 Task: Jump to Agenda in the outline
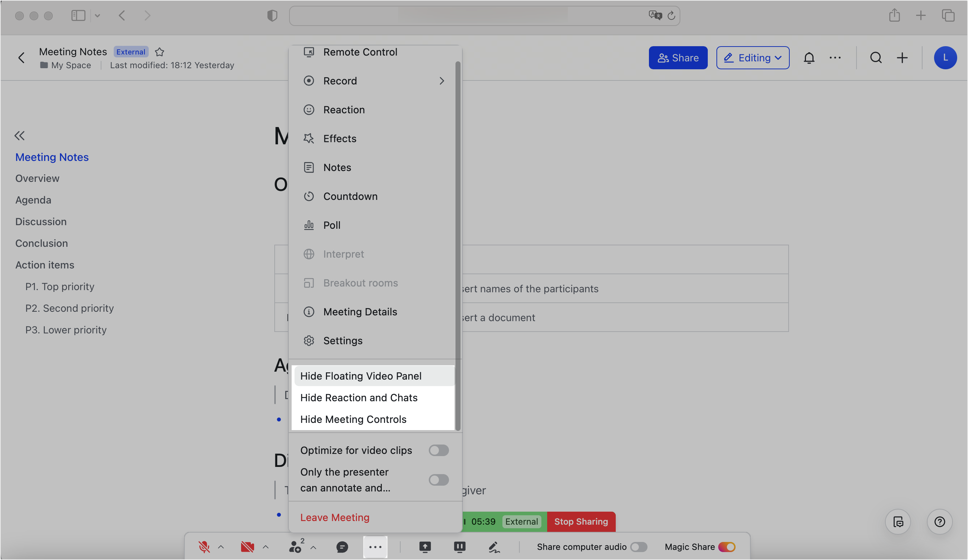pos(33,200)
